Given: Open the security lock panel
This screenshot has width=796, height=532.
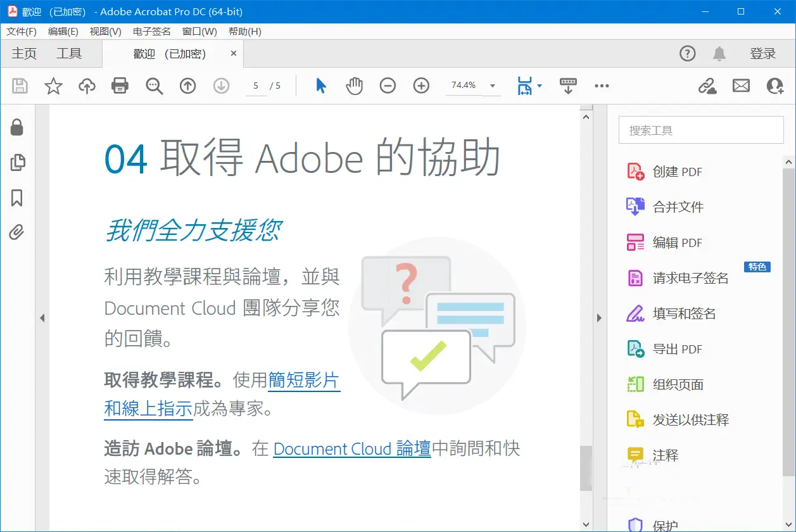Looking at the screenshot, I should (x=17, y=127).
